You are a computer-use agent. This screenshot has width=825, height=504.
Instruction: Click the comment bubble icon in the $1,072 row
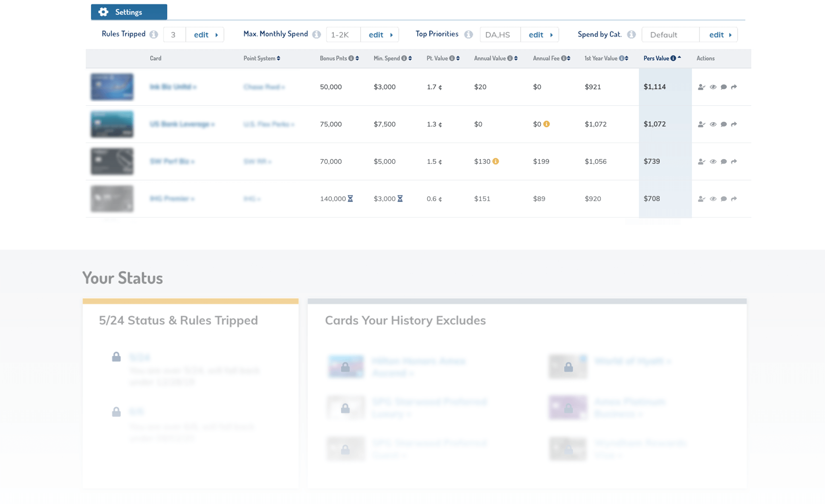(x=724, y=124)
